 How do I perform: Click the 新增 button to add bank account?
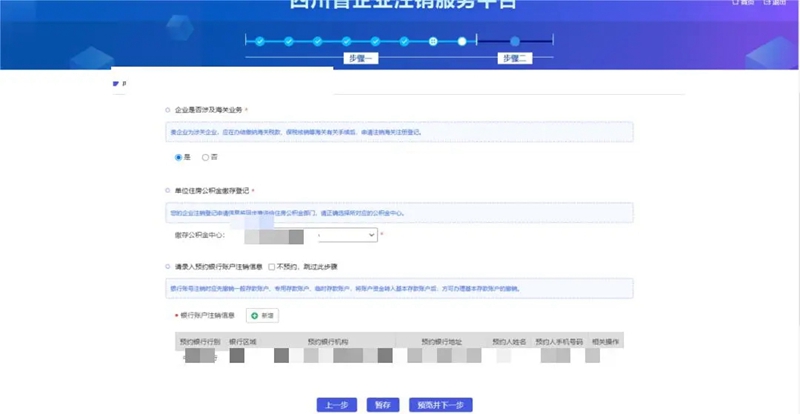[x=262, y=315]
